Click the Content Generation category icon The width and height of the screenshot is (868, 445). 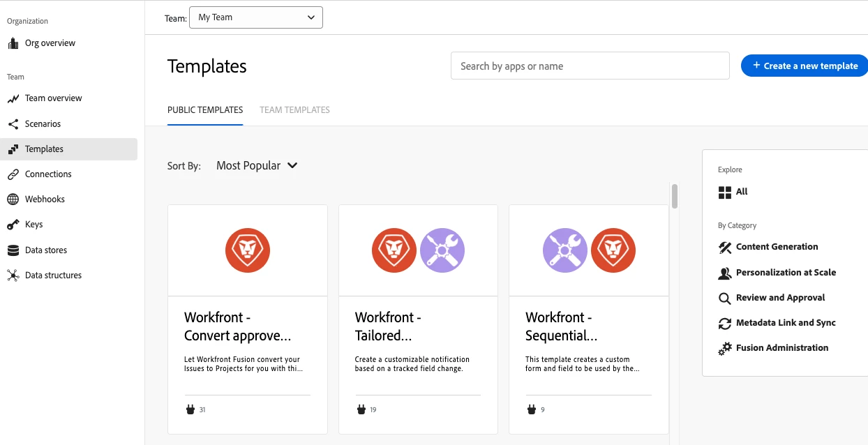(x=725, y=247)
